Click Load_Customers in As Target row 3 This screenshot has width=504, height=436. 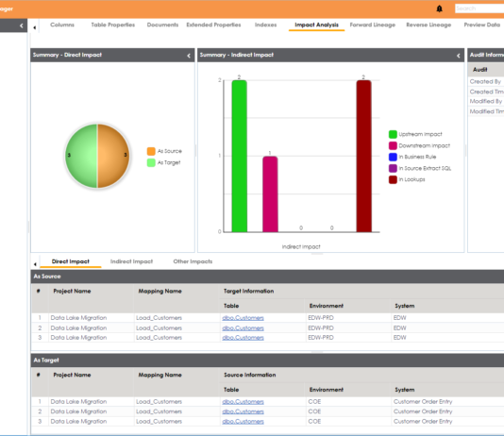(159, 422)
